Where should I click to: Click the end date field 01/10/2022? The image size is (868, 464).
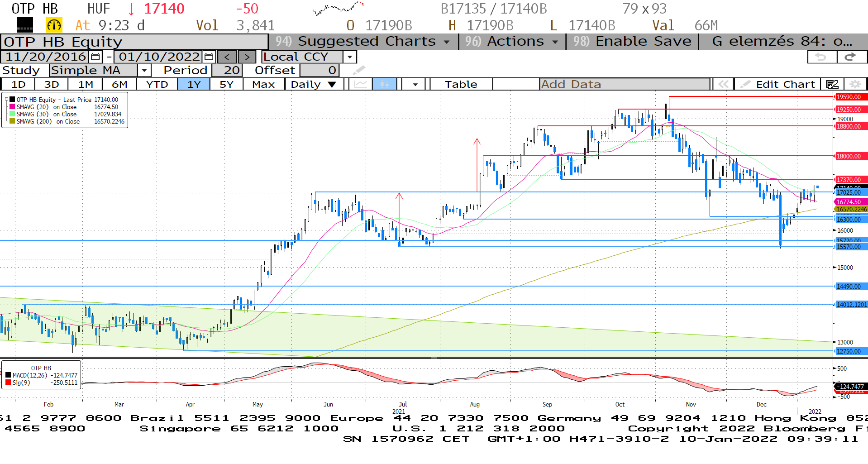point(159,57)
